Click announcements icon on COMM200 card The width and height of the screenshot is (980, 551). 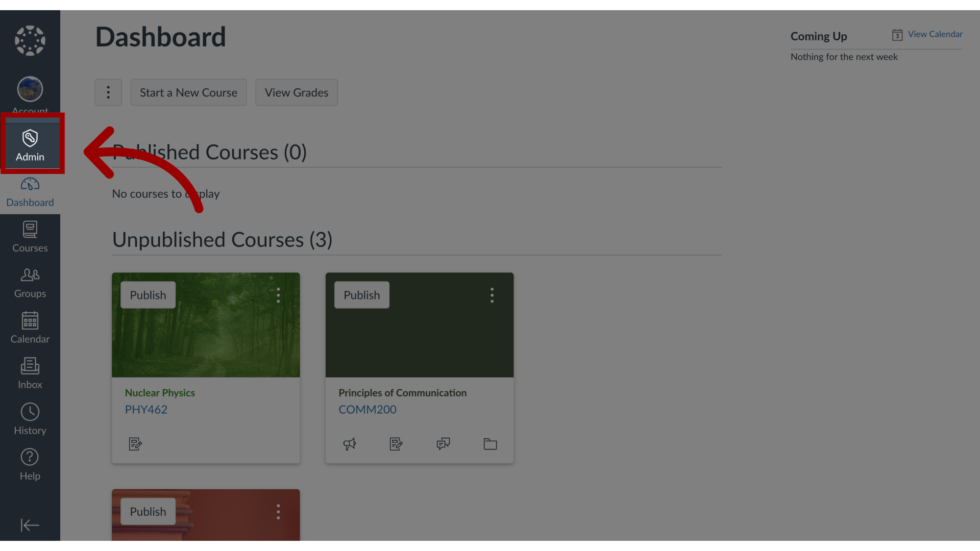coord(349,443)
